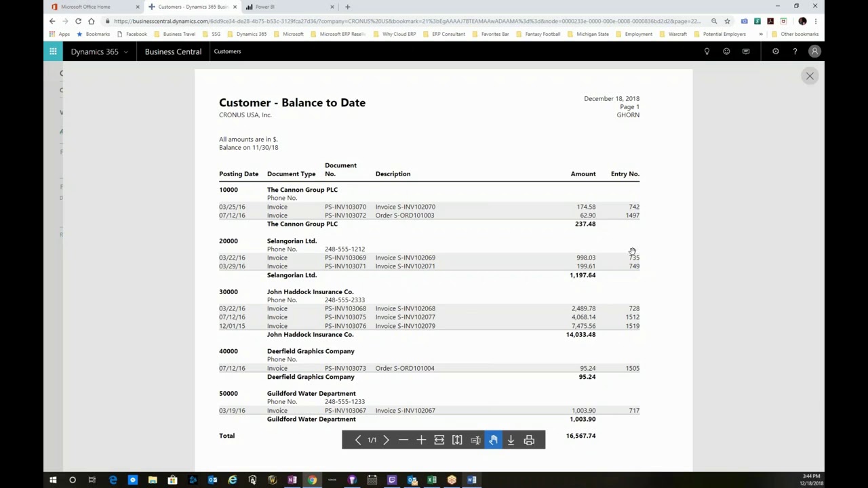Open the Business Travel bookmark folder

coord(175,34)
